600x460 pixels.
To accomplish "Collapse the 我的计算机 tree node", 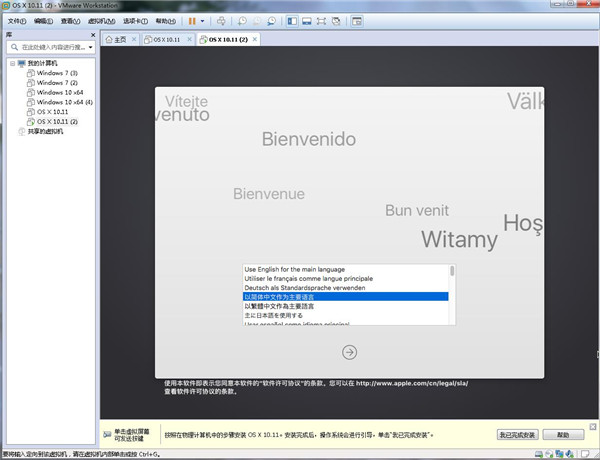I will [x=13, y=63].
